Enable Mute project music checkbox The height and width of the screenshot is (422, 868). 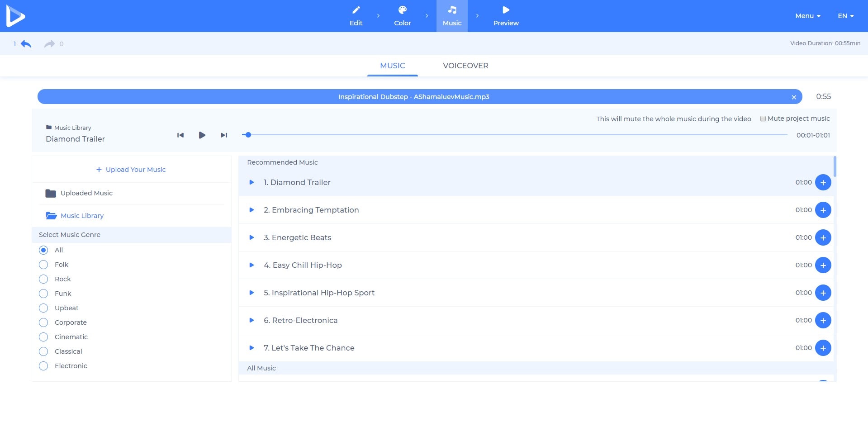pos(763,119)
